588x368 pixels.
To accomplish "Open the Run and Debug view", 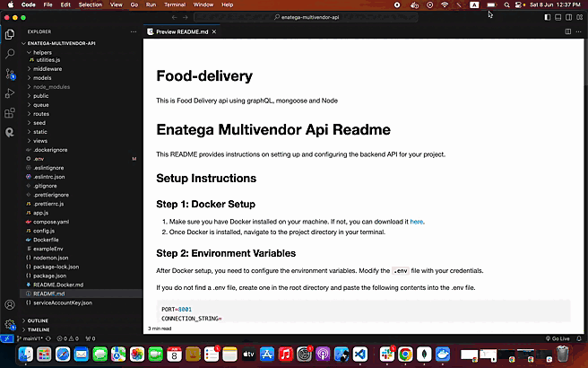I will 10,93.
